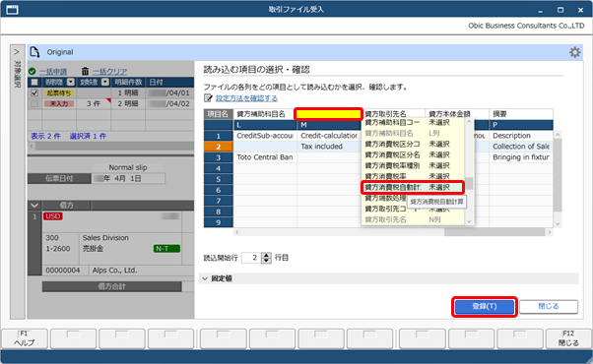This screenshot has height=364, width=593.
Task: Increase the 読込開始行 start row value
Action: click(x=267, y=255)
